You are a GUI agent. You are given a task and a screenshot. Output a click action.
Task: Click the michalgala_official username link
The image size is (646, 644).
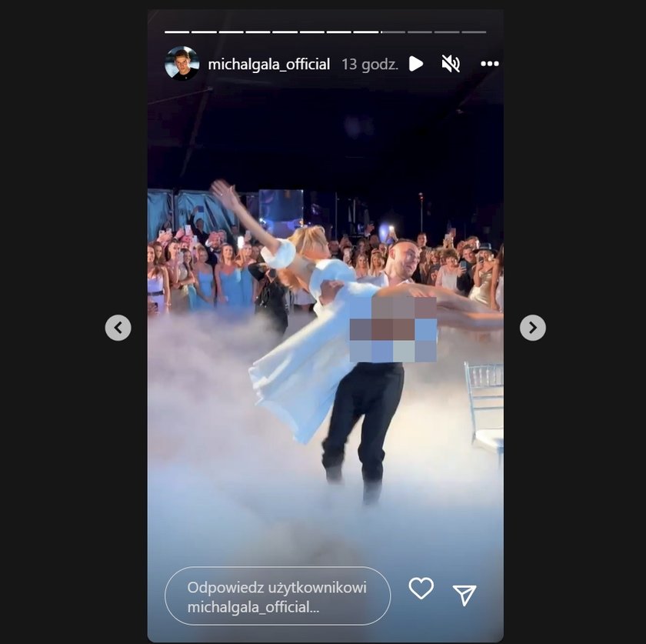pos(269,65)
